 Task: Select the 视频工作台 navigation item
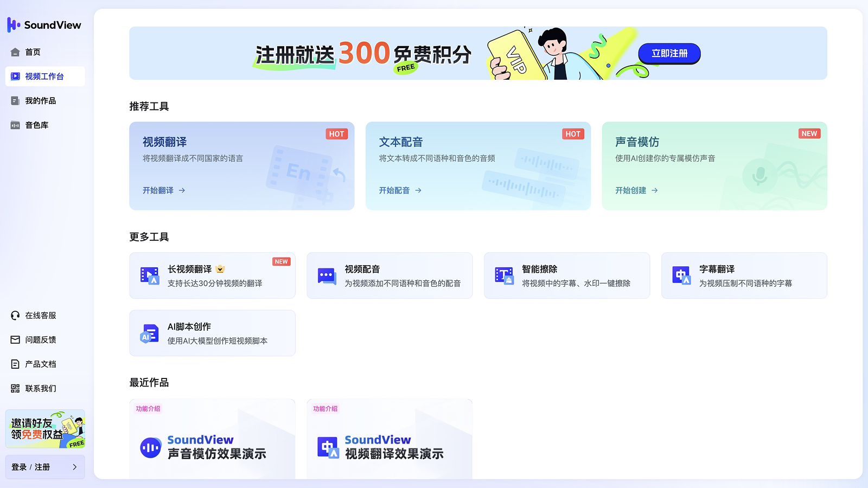point(45,76)
